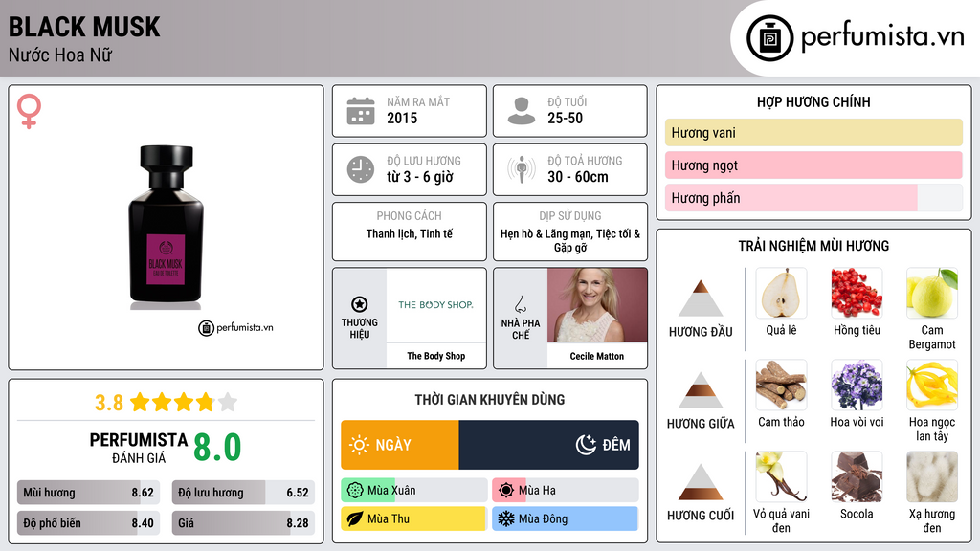
Task: Click the Thời gian khuyên dùng heading
Action: (490, 399)
